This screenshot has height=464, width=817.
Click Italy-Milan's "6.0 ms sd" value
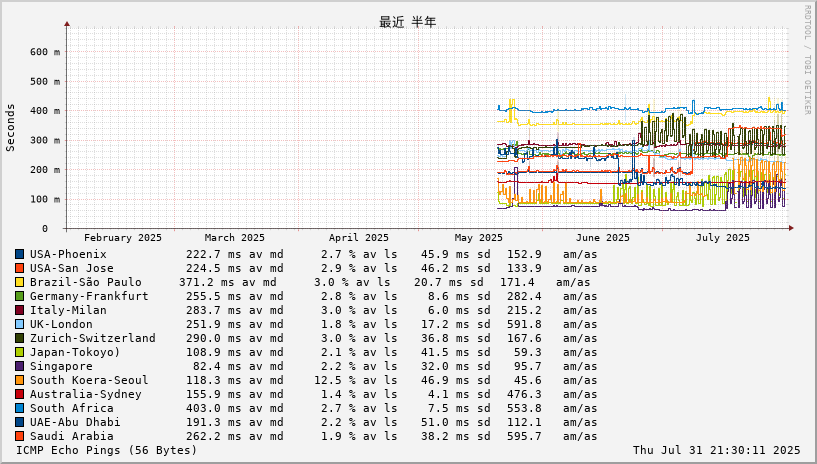(460, 310)
